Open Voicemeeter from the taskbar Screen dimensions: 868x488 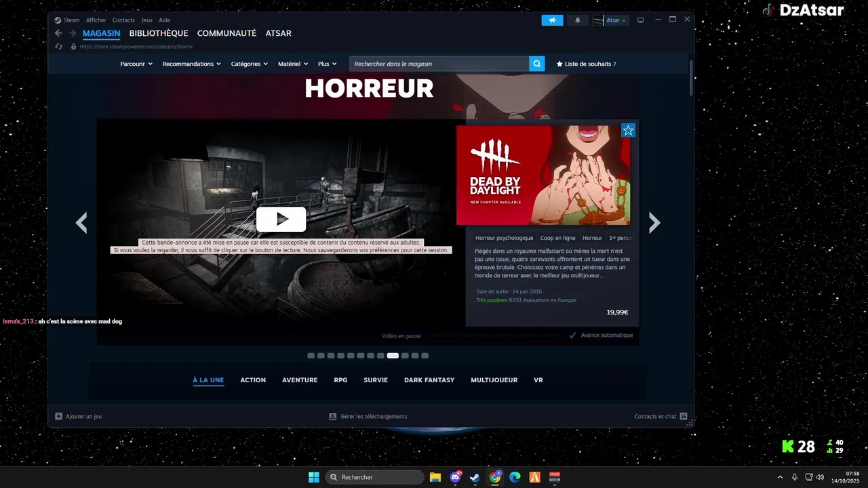click(x=555, y=477)
